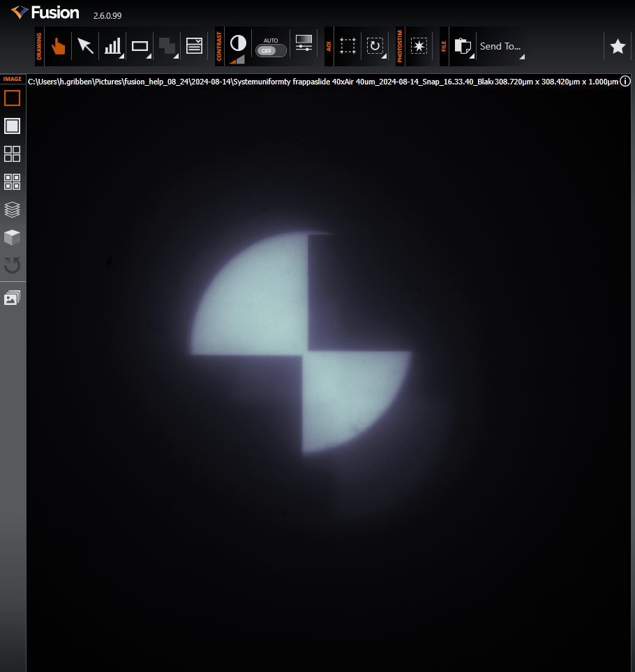The width and height of the screenshot is (635, 672).
Task: Open the contrast level sliders settings
Action: tap(304, 43)
